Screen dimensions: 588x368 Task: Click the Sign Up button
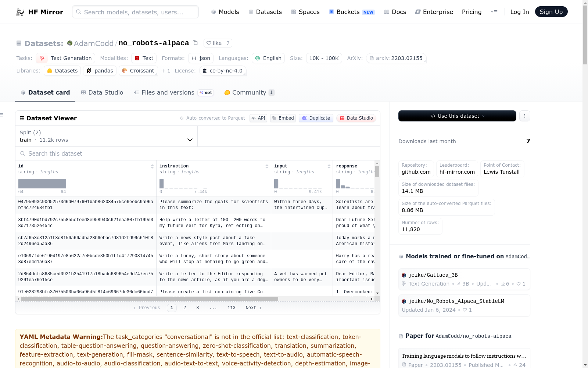(551, 12)
